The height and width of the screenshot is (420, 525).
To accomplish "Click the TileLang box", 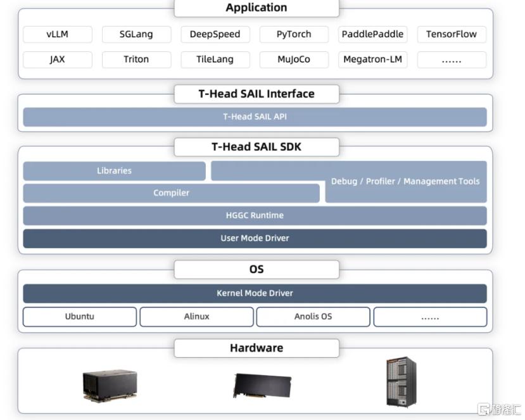I will coord(215,60).
